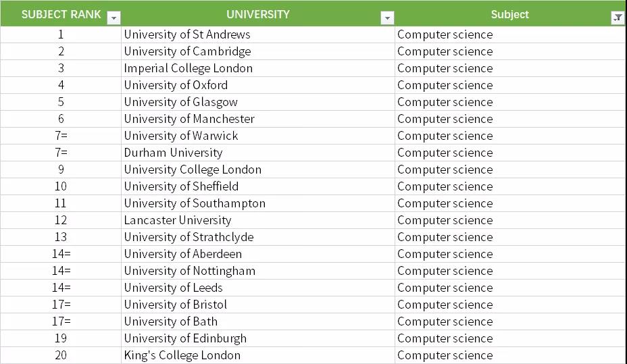Image resolution: width=627 pixels, height=364 pixels.
Task: Select the Subject header cell
Action: click(x=509, y=14)
